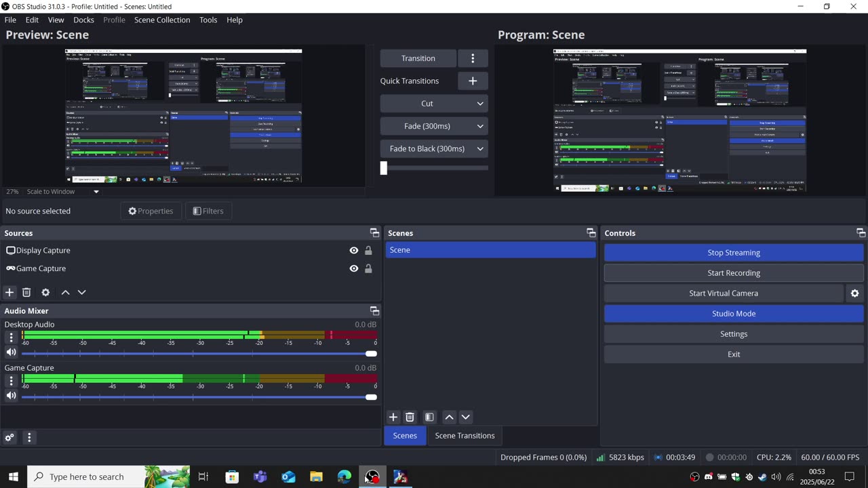Switch to Scenes tab
The image size is (868, 488).
[405, 436]
